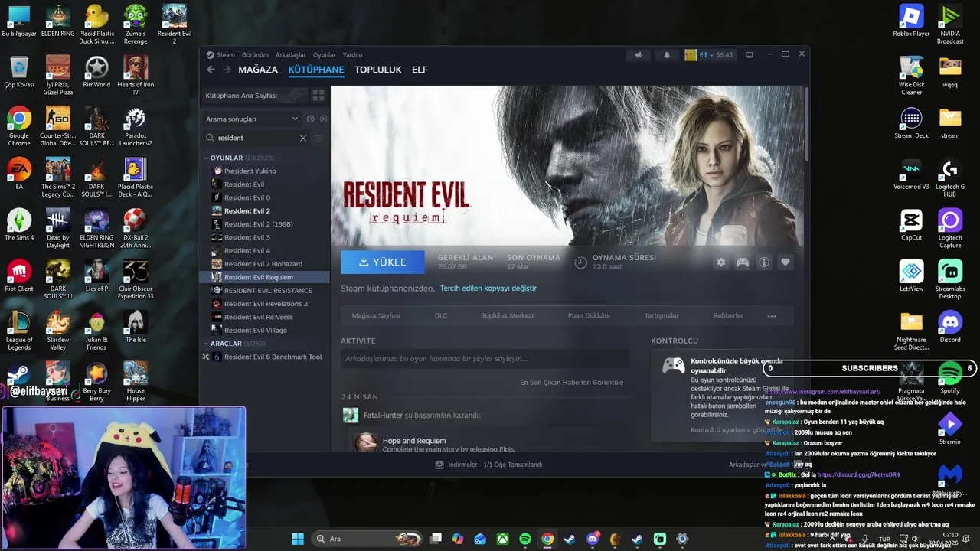Viewport: 980px width, 551px height.
Task: Click Steam library vertical scrollbar
Action: click(805, 122)
